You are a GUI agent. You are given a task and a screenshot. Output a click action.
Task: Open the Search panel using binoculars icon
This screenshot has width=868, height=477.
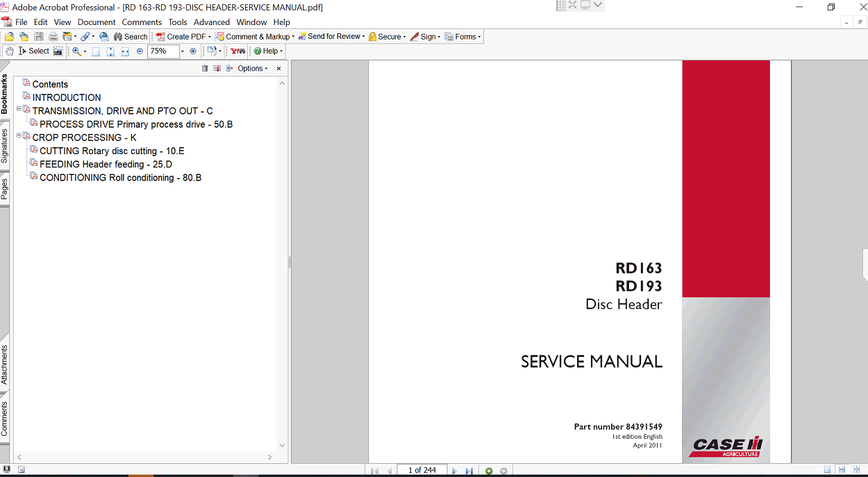point(119,36)
